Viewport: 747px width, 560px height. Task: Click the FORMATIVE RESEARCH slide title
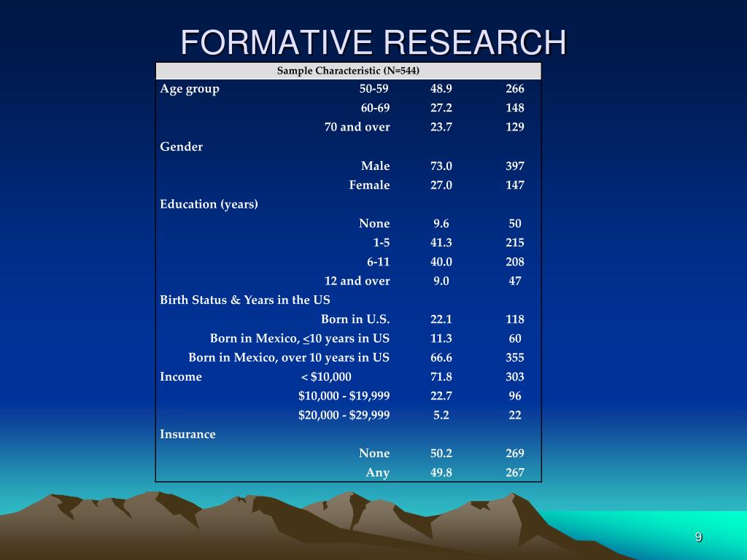point(373,42)
